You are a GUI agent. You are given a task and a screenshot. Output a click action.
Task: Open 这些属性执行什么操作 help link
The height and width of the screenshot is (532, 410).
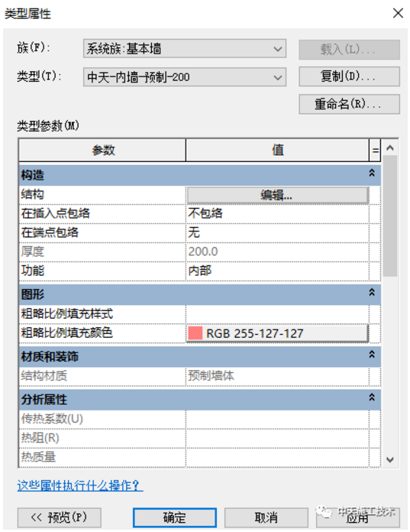click(80, 485)
